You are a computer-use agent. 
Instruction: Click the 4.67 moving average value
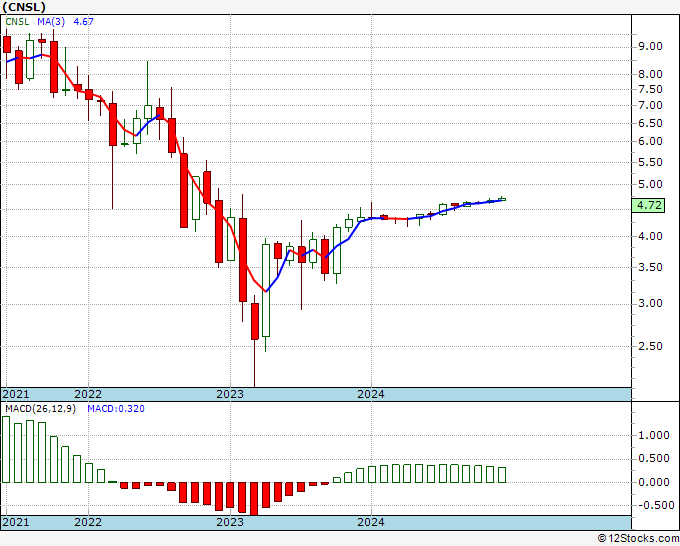[x=83, y=22]
